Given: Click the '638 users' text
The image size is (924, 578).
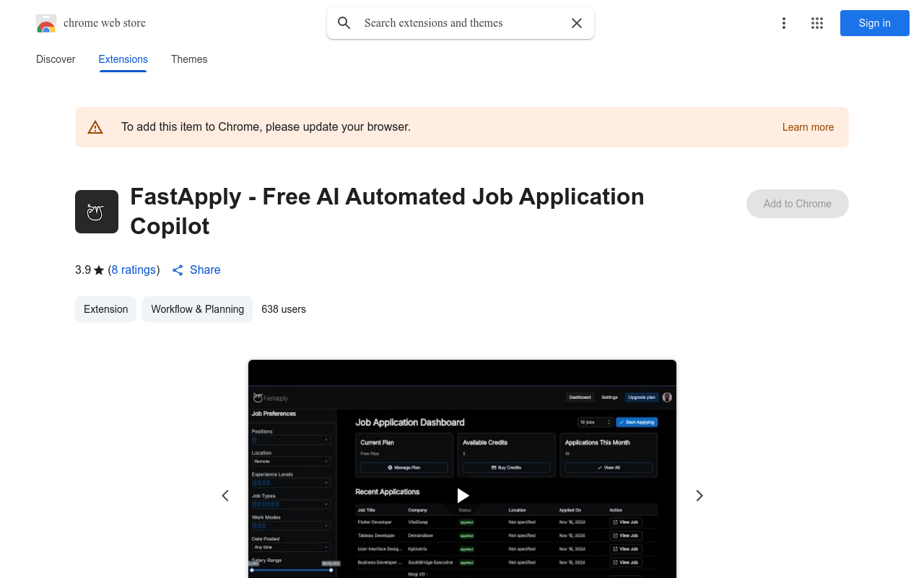Looking at the screenshot, I should [284, 309].
